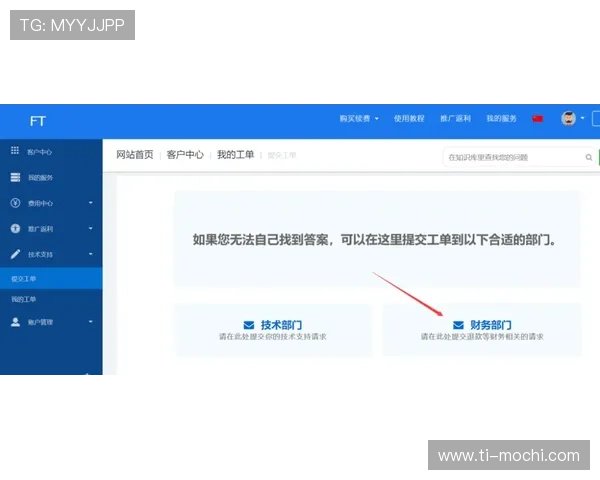Click the 费用中心 label in the sidebar
Image resolution: width=600 pixels, height=480 pixels.
point(40,203)
